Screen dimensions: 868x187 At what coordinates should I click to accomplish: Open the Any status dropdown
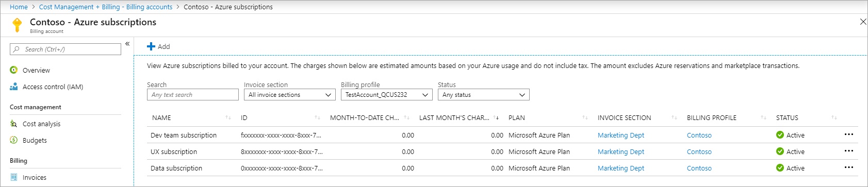(484, 95)
